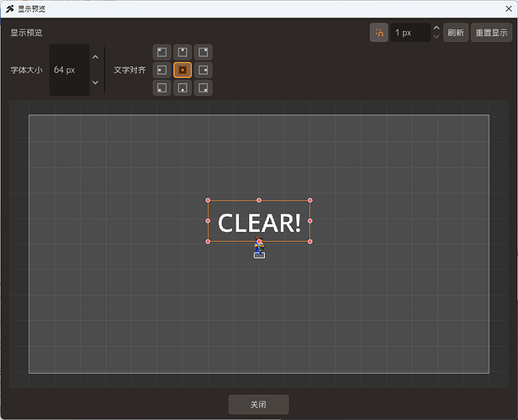Screen dimensions: 518x420
Task: Decrease snap pixel value with down arrow
Action: point(436,37)
